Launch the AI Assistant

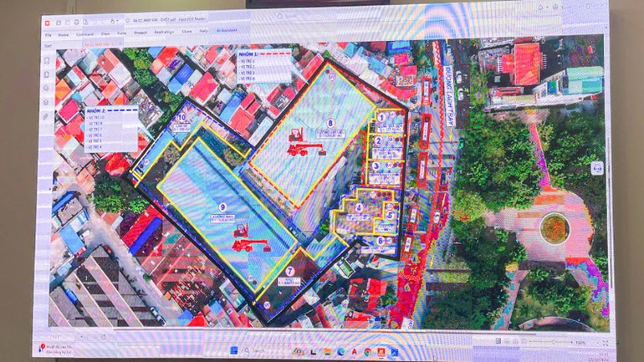pos(227,31)
